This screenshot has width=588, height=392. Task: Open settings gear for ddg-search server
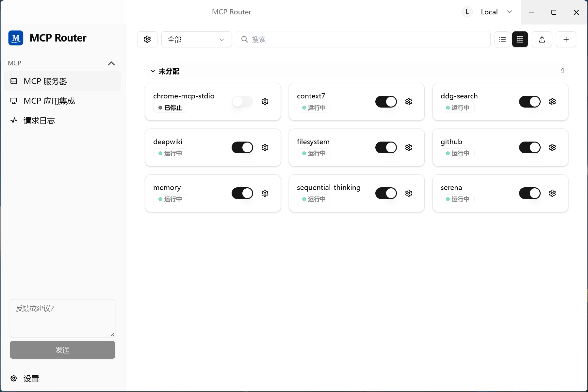pos(552,102)
